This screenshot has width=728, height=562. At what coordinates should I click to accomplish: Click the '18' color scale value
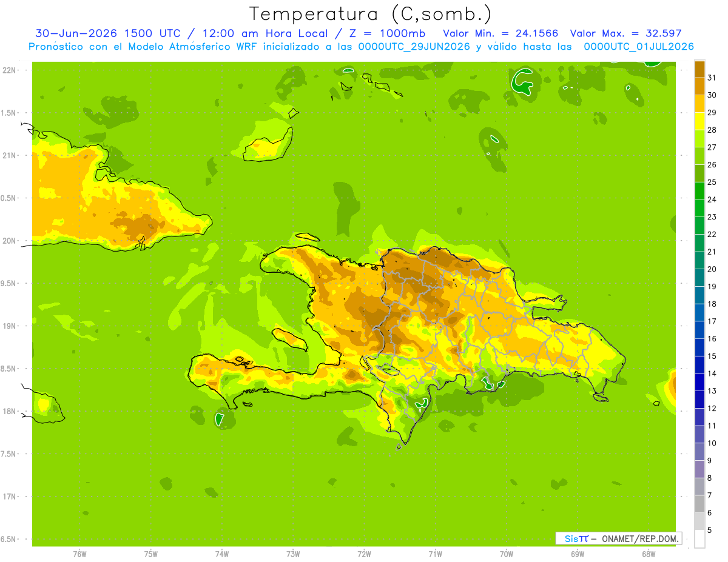coord(712,304)
